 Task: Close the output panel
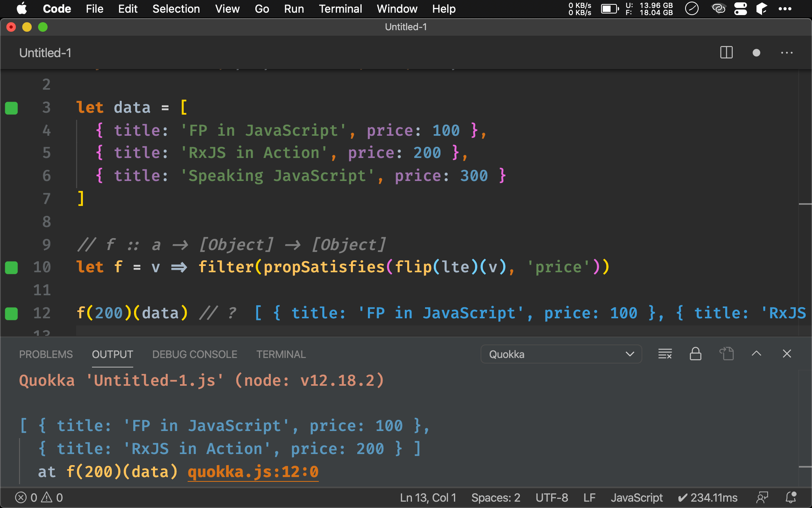tap(787, 354)
